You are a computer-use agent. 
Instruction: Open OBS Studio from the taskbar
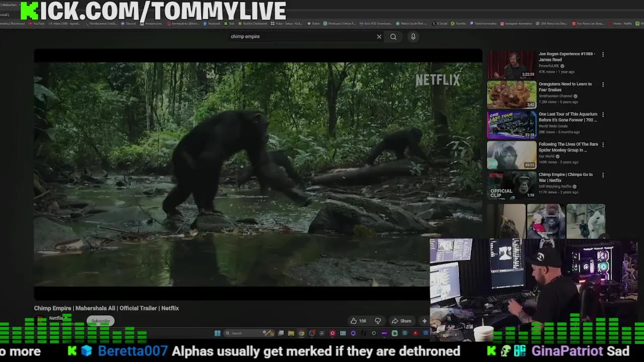tap(311, 333)
